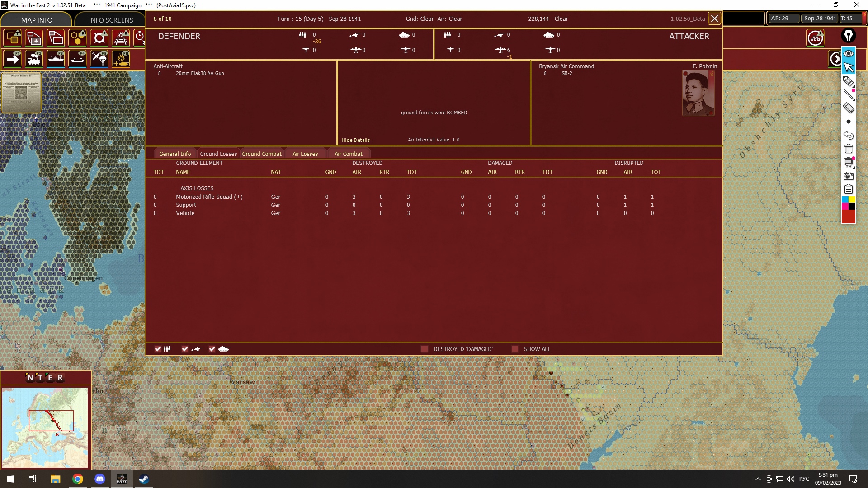Uncheck the tank elements filter checkbox
Screen dimensions: 868x488
point(212,349)
